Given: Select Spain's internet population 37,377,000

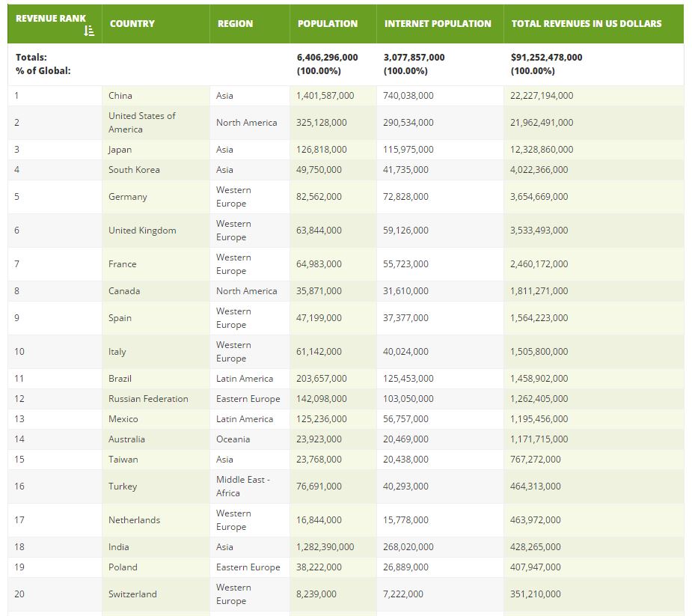Looking at the screenshot, I should pyautogui.click(x=405, y=318).
